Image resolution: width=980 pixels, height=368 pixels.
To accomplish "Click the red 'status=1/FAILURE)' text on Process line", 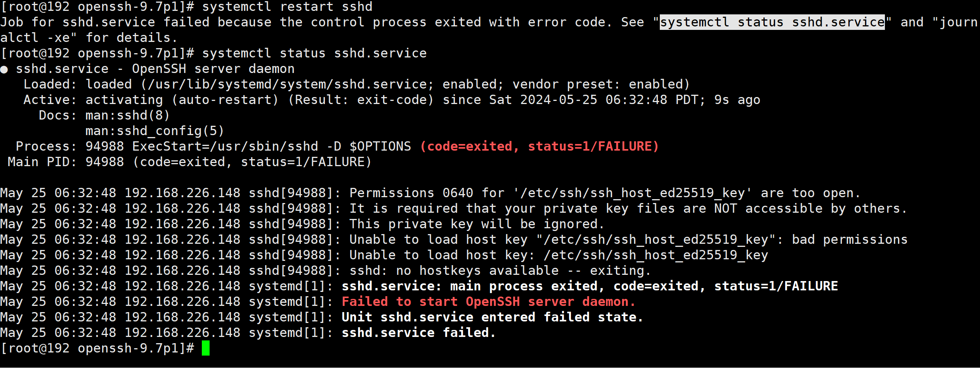I will (x=593, y=146).
